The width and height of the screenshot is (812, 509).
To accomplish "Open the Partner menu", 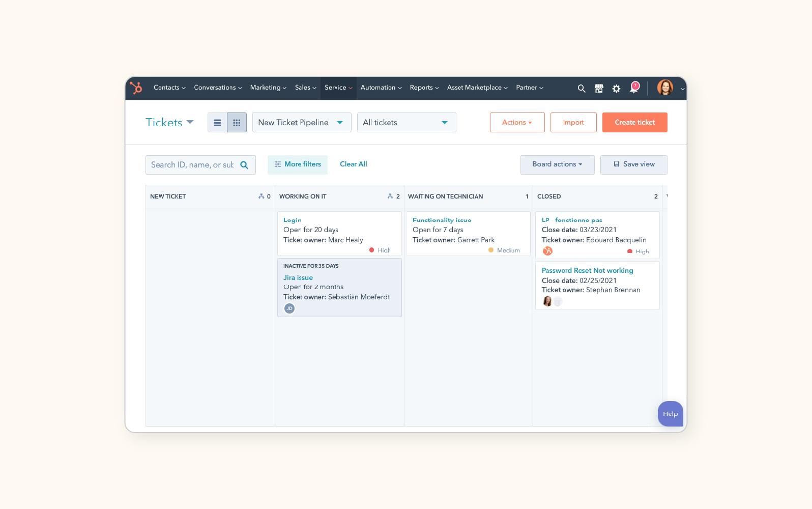I will pos(530,88).
